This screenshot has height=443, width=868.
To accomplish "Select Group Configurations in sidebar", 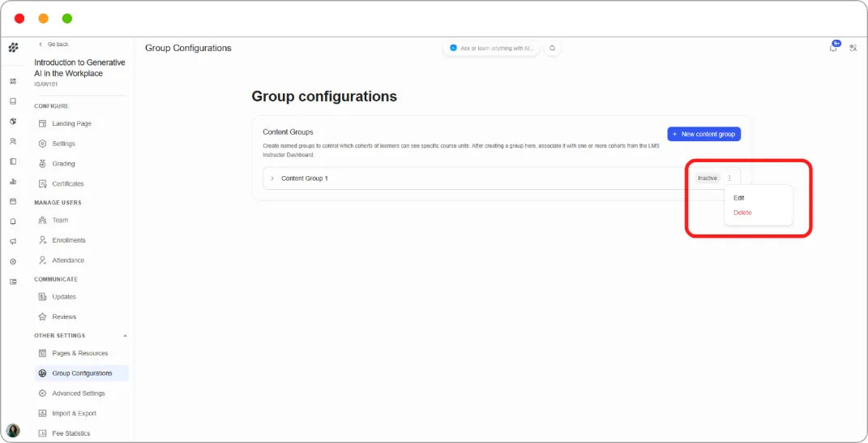I will click(81, 373).
